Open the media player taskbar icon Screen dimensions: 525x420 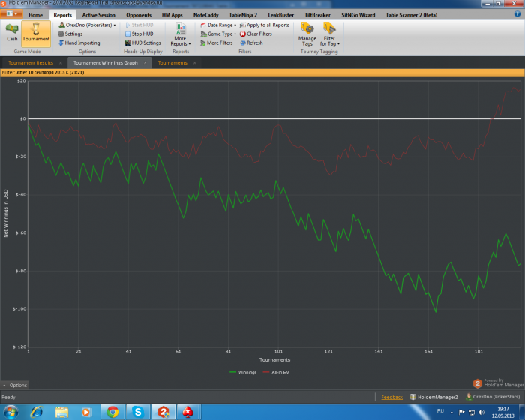pyautogui.click(x=86, y=412)
